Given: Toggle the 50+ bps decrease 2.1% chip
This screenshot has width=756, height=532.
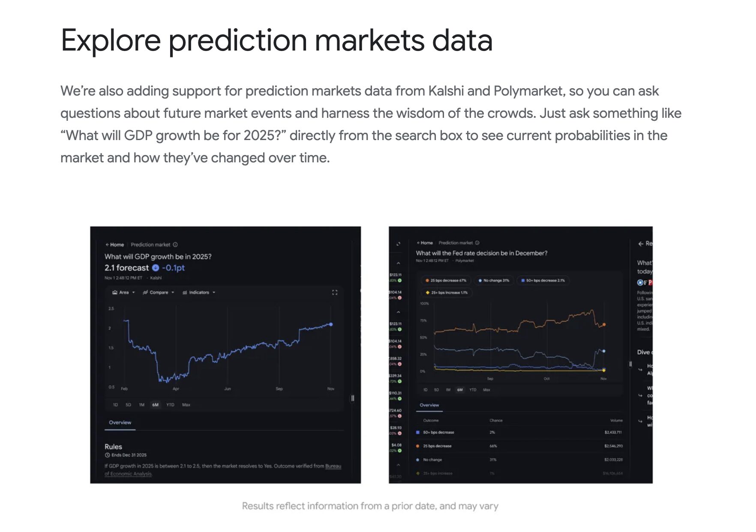Looking at the screenshot, I should [x=543, y=281].
